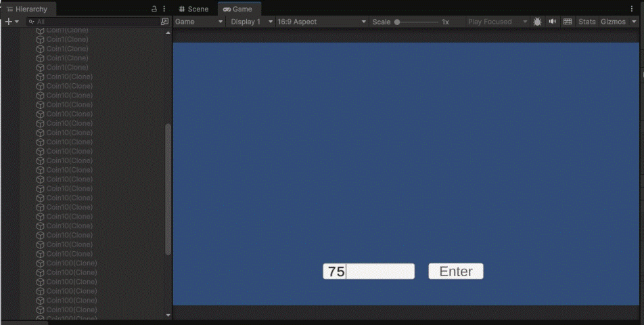This screenshot has width=644, height=325.
Task: Toggle the Shortcuts keyboard icon
Action: coord(568,22)
